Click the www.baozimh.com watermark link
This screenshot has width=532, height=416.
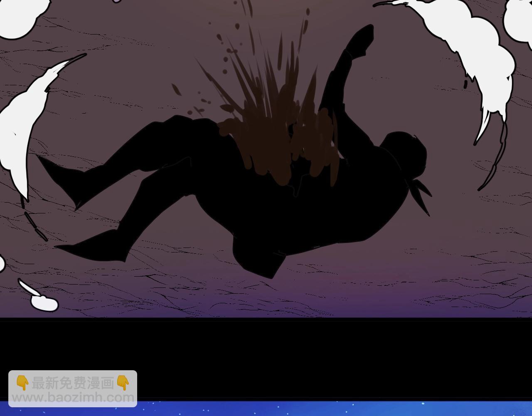[x=73, y=397]
